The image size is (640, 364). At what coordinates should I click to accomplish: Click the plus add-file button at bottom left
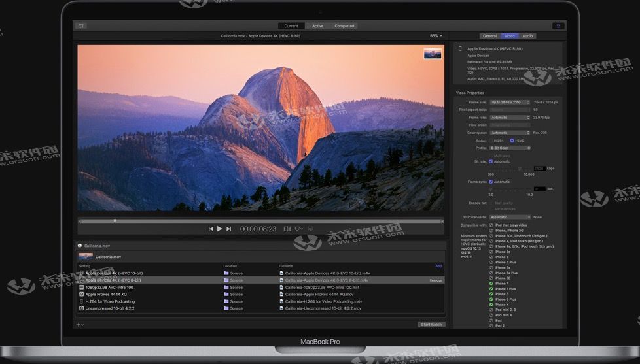tap(79, 324)
